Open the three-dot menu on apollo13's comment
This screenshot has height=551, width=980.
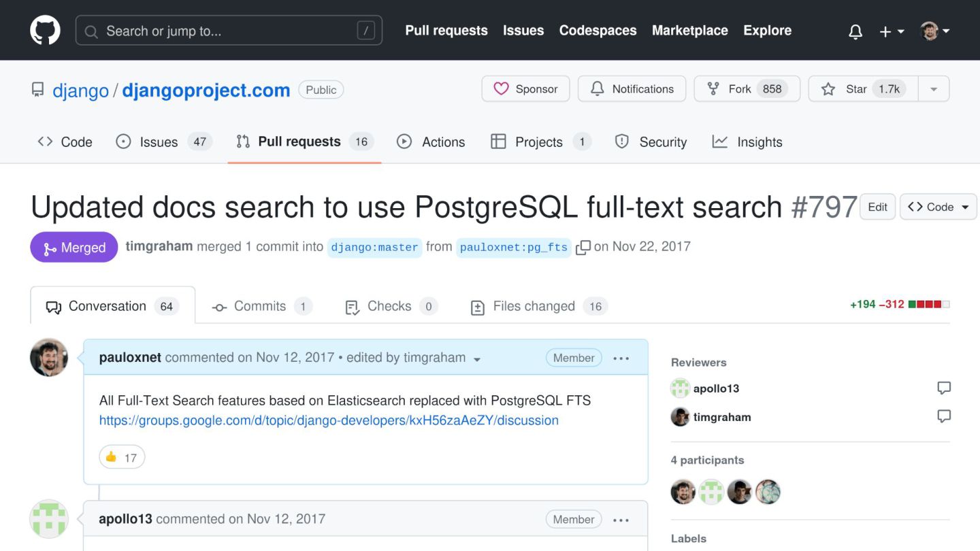tap(621, 520)
